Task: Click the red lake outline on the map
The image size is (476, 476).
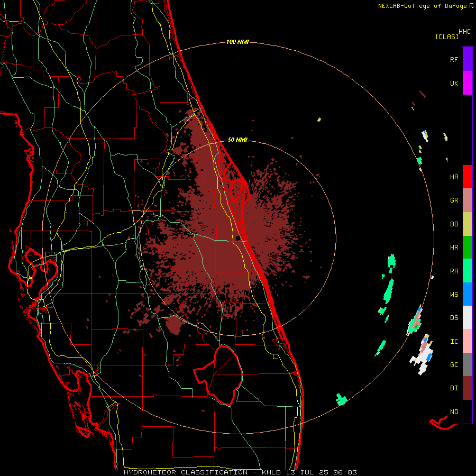Action: [219, 376]
